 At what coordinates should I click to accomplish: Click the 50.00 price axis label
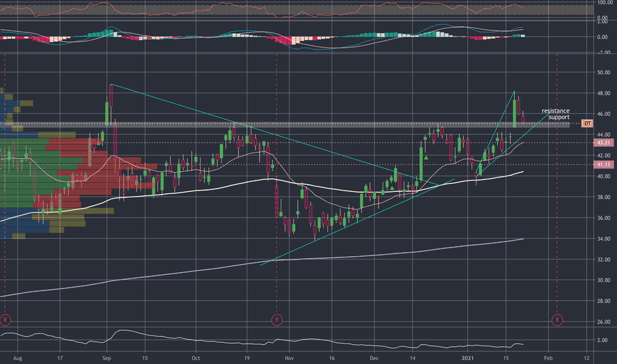[x=603, y=72]
